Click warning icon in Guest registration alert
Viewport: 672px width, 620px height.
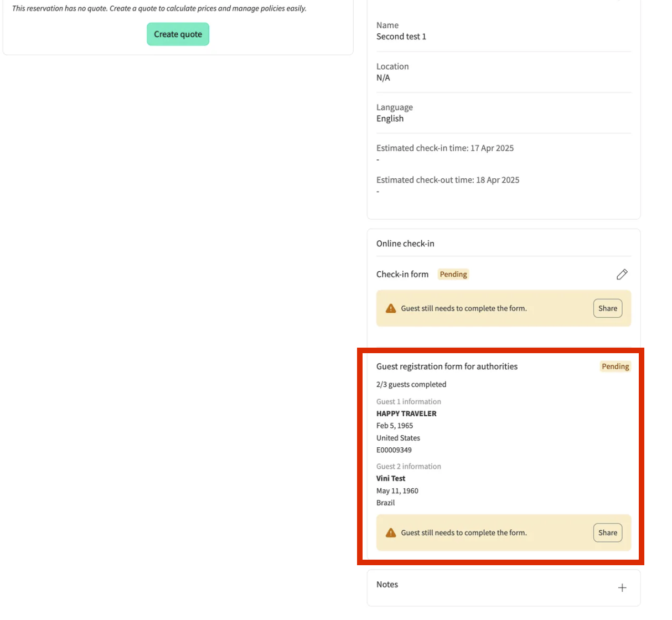[x=391, y=533]
